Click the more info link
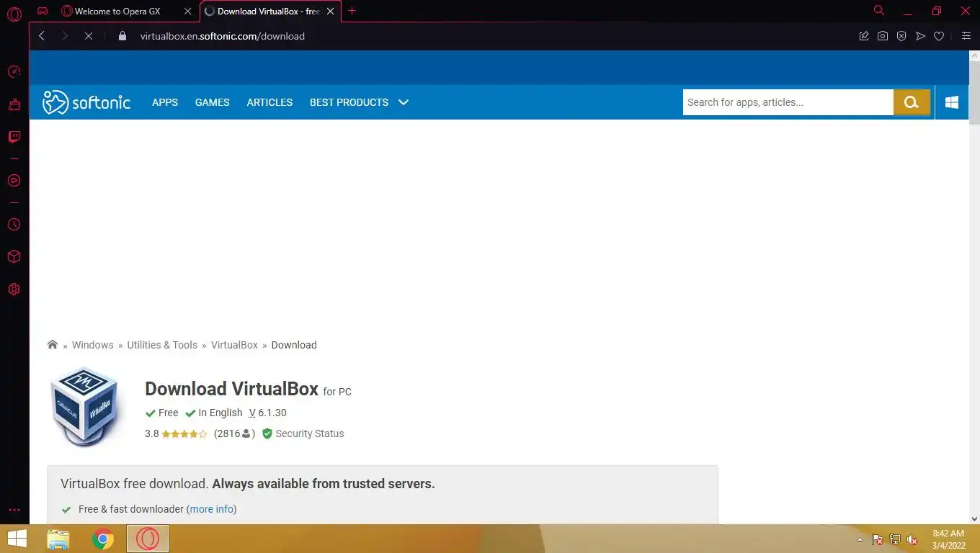This screenshot has width=980, height=553. 212,509
